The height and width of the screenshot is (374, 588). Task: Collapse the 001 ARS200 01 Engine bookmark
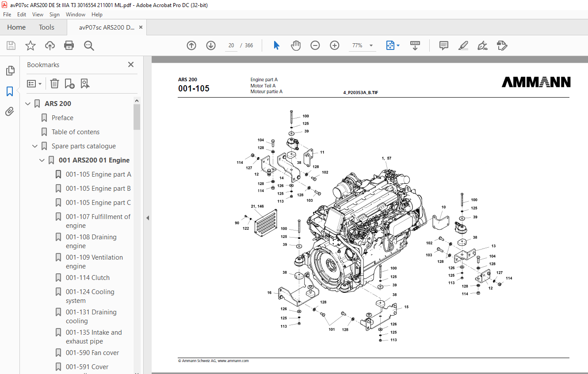pyautogui.click(x=42, y=160)
